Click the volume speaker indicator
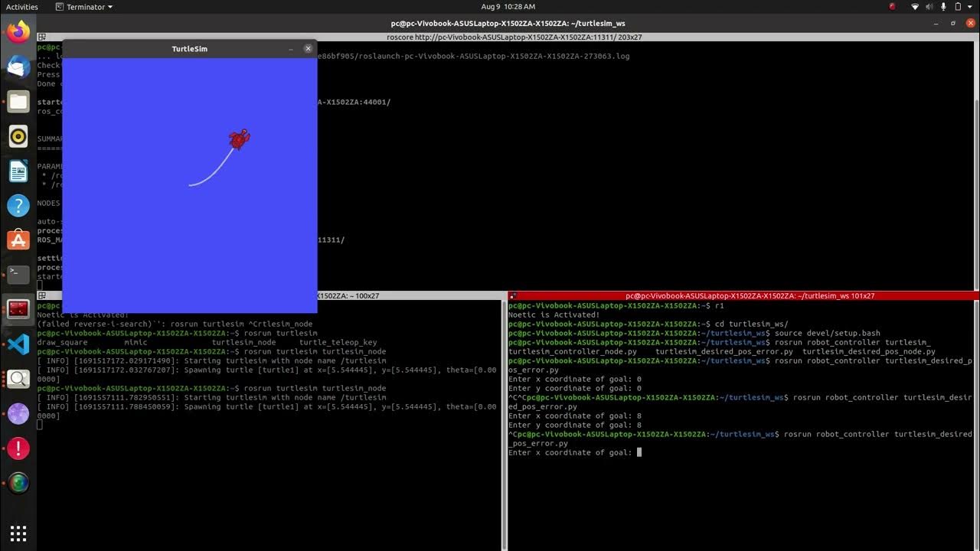The height and width of the screenshot is (551, 980). [x=929, y=7]
